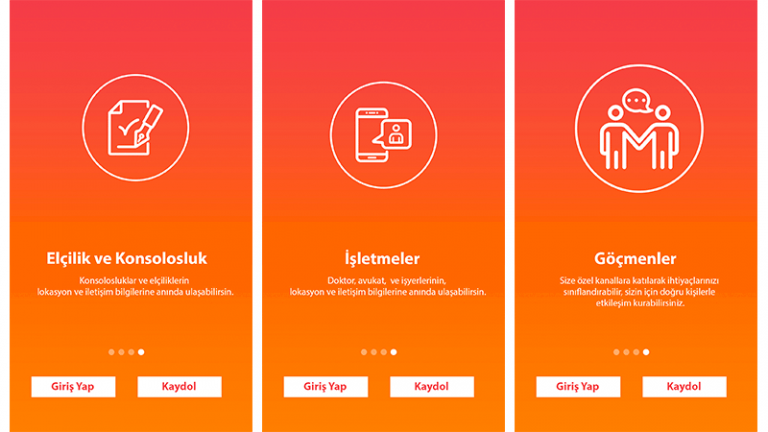Tap the document signing icon for Elçilik
The height and width of the screenshot is (432, 768).
pos(136,128)
